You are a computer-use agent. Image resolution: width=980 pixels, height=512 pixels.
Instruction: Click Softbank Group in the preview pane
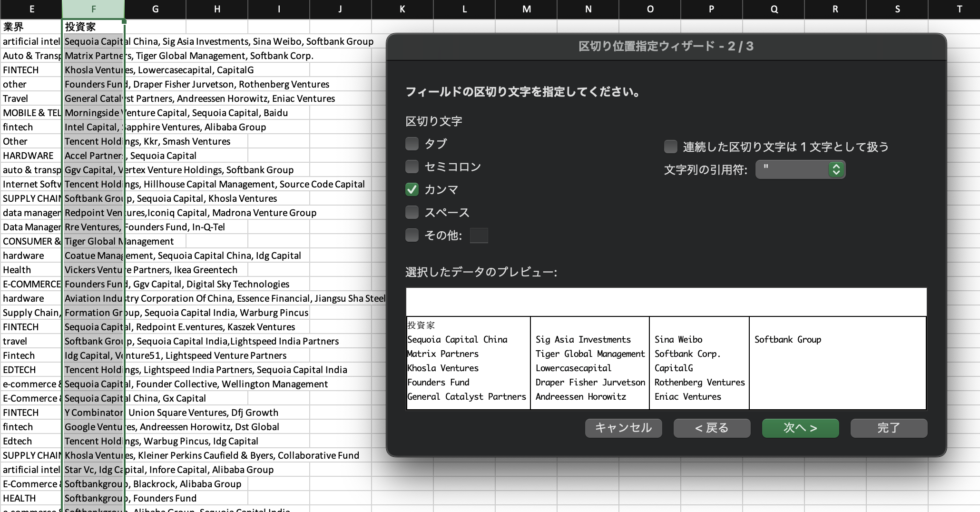pyautogui.click(x=788, y=340)
